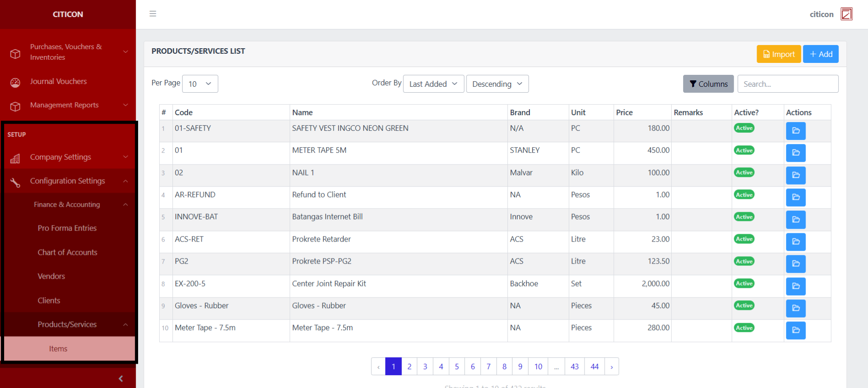Click the yellow Import button
The width and height of the screenshot is (868, 388).
(x=779, y=54)
